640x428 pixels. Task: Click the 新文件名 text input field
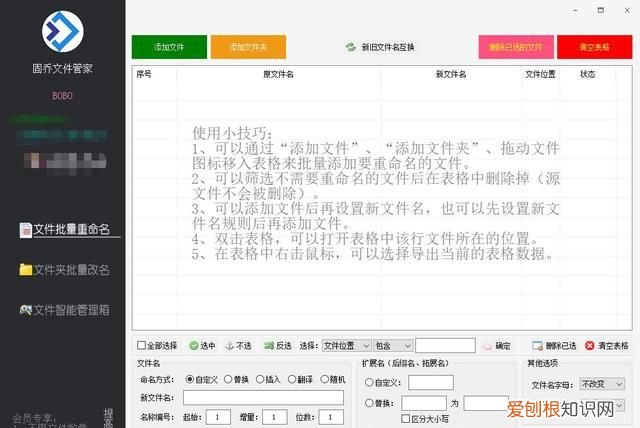pos(263,398)
